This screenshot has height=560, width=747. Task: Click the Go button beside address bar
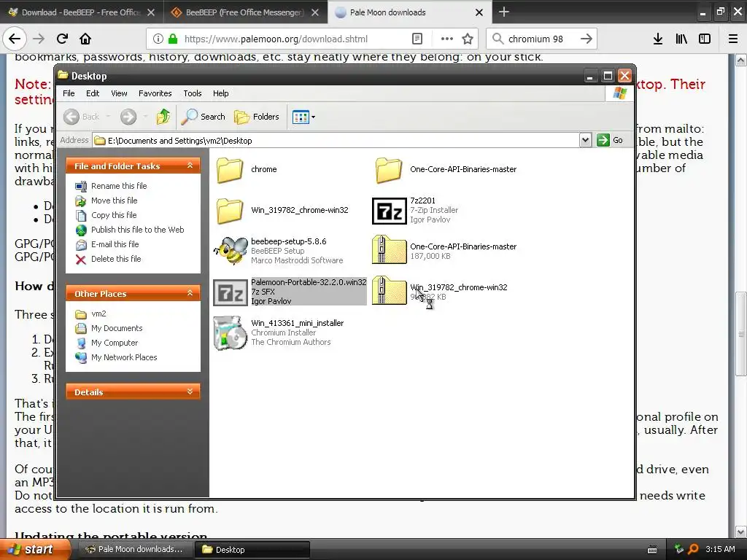click(611, 140)
